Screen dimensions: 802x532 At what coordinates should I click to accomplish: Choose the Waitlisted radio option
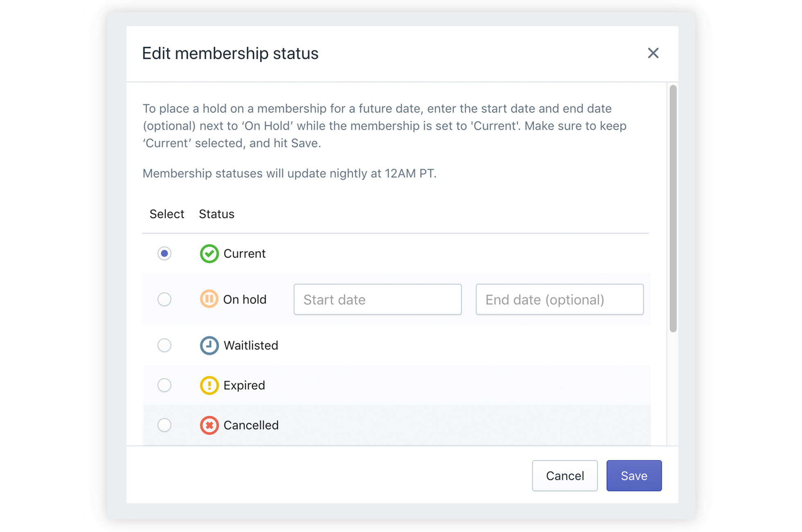click(x=164, y=345)
